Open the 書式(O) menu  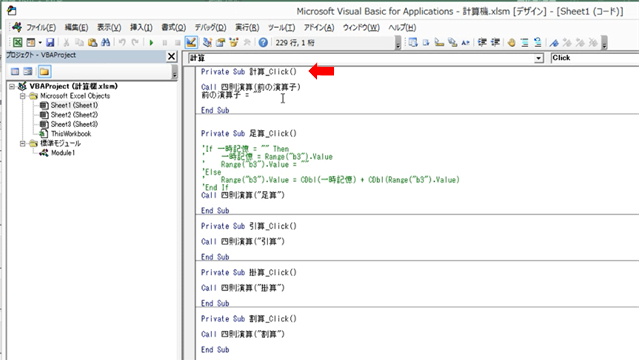point(173,27)
